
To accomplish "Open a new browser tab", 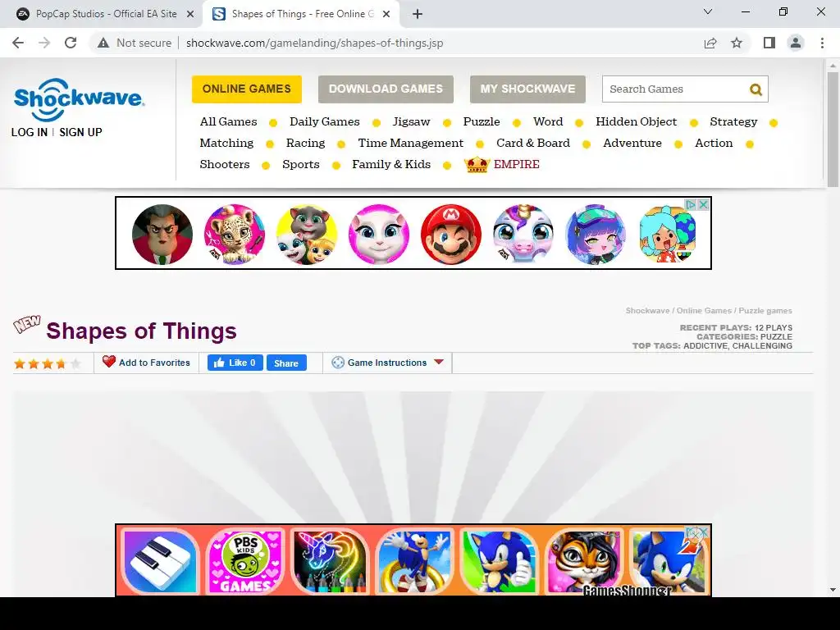I will tap(418, 14).
